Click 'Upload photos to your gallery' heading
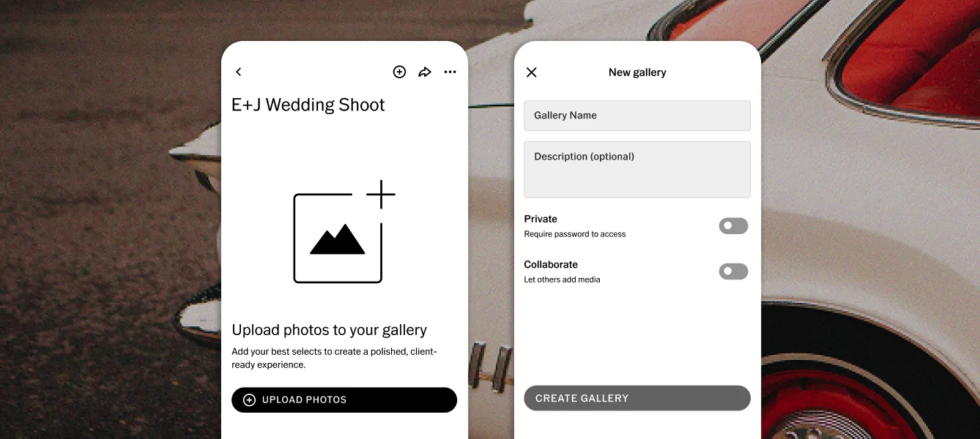This screenshot has width=980, height=439. click(330, 330)
